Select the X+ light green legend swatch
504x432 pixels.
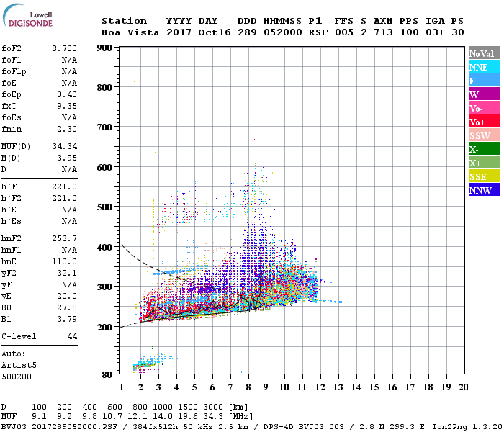pyautogui.click(x=484, y=163)
